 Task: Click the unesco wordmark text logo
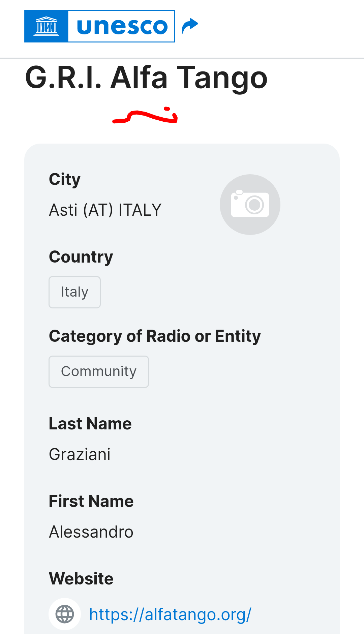122,26
